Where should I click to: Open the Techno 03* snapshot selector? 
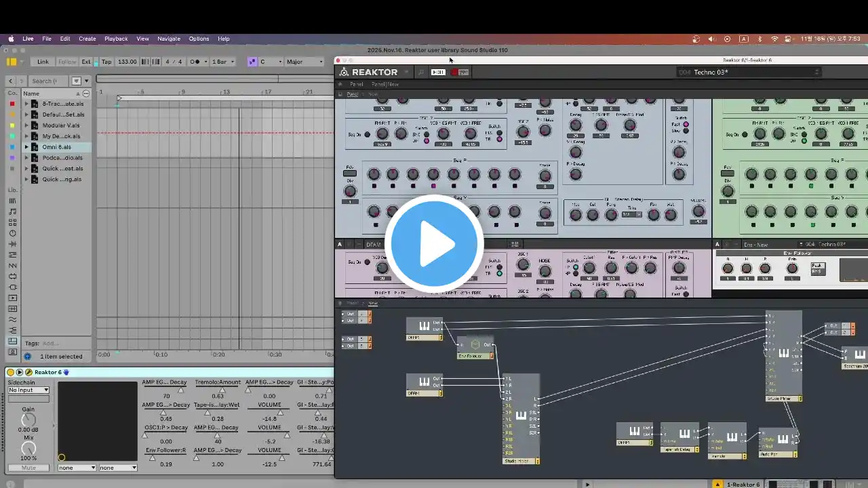click(749, 72)
